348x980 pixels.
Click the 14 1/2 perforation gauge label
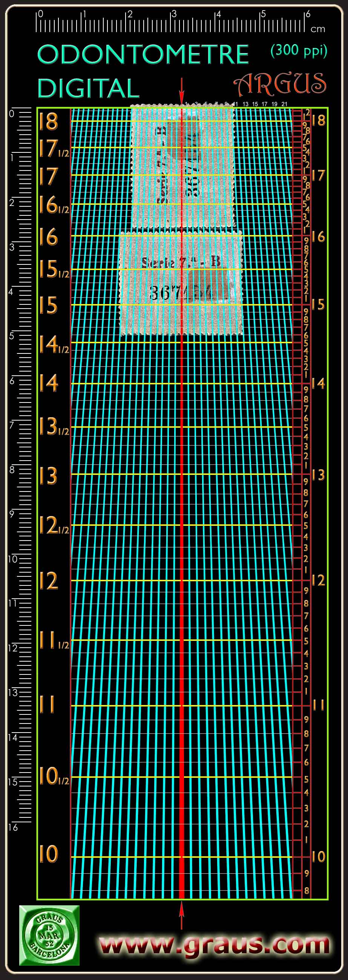[x=54, y=344]
